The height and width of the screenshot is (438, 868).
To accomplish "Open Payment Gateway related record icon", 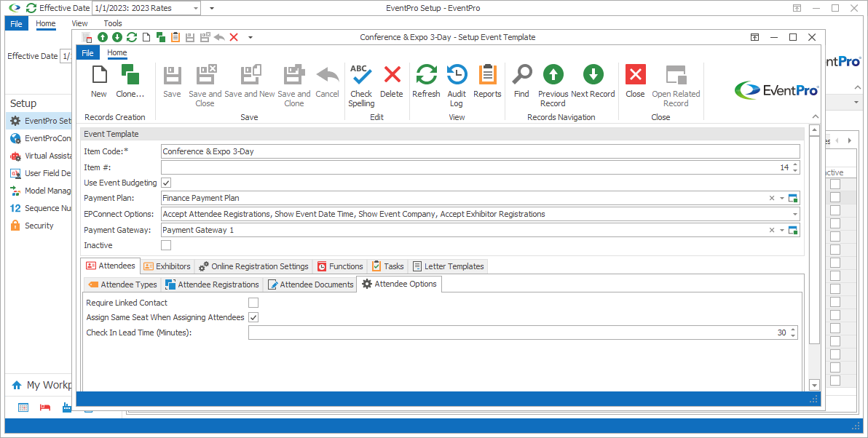I will tap(793, 230).
